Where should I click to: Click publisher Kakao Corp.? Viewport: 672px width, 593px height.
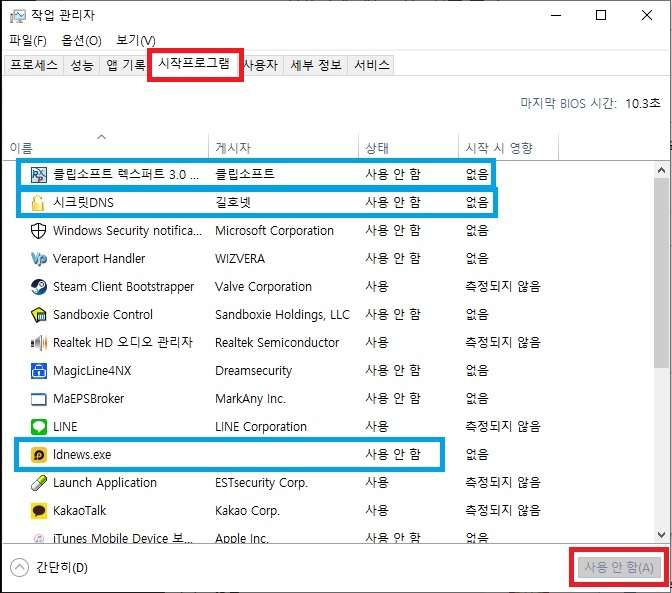pyautogui.click(x=247, y=511)
